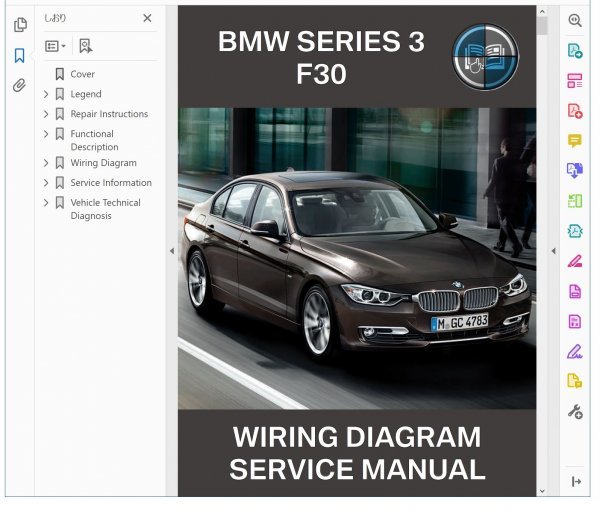Click the vertical scrollbar thumb
The width and height of the screenshot is (600, 509).
click(x=542, y=26)
